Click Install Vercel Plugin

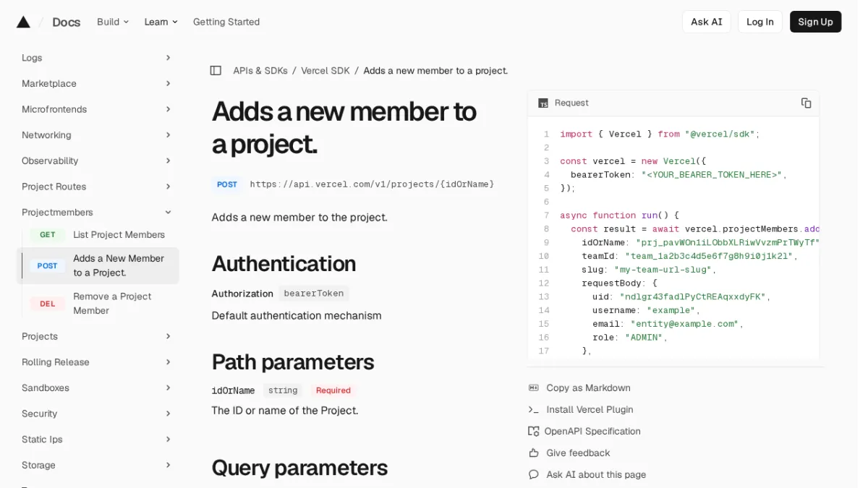(x=590, y=409)
